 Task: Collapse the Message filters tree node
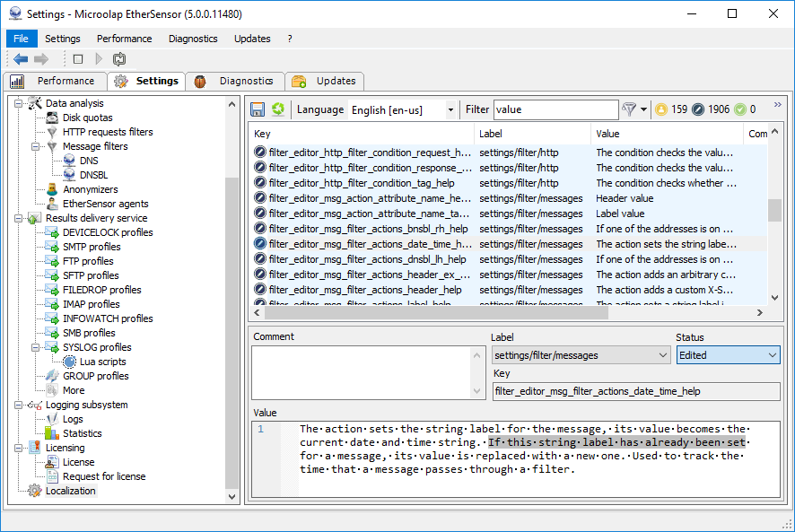(x=35, y=146)
